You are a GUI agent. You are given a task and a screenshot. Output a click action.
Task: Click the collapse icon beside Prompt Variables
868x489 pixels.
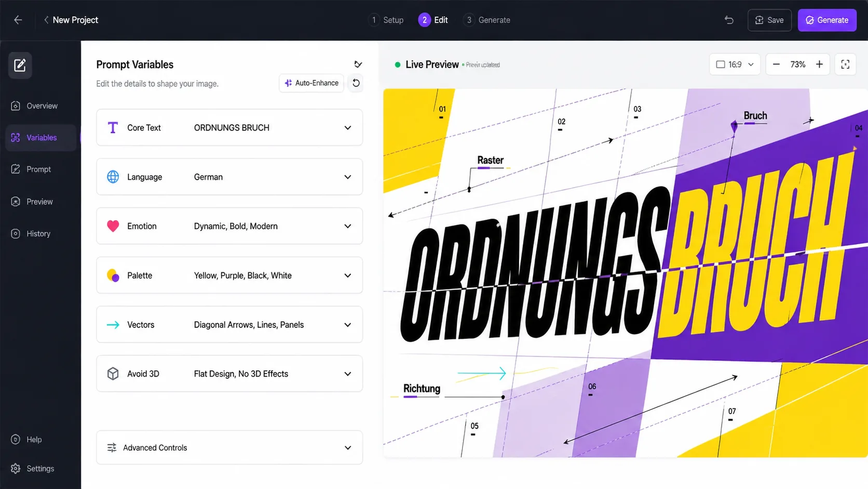pos(358,64)
